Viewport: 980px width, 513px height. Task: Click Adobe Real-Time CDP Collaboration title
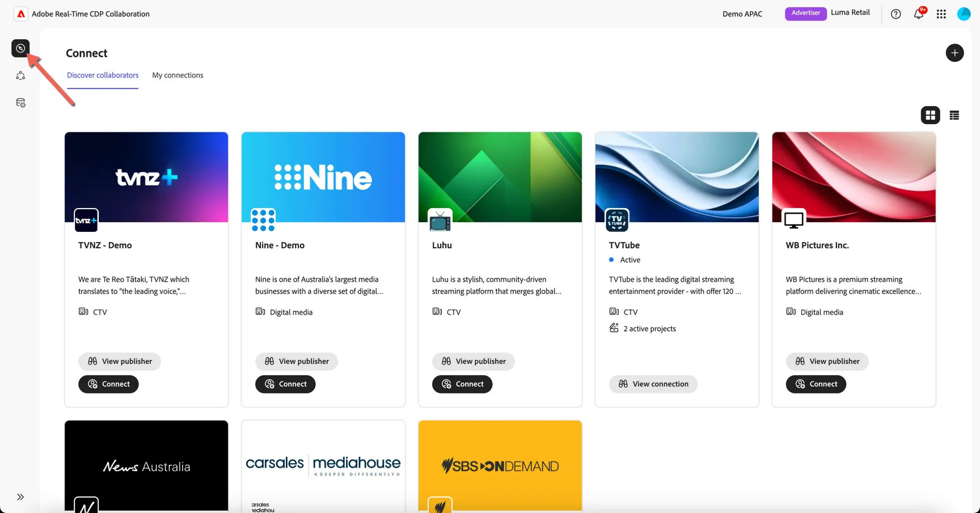(x=91, y=14)
